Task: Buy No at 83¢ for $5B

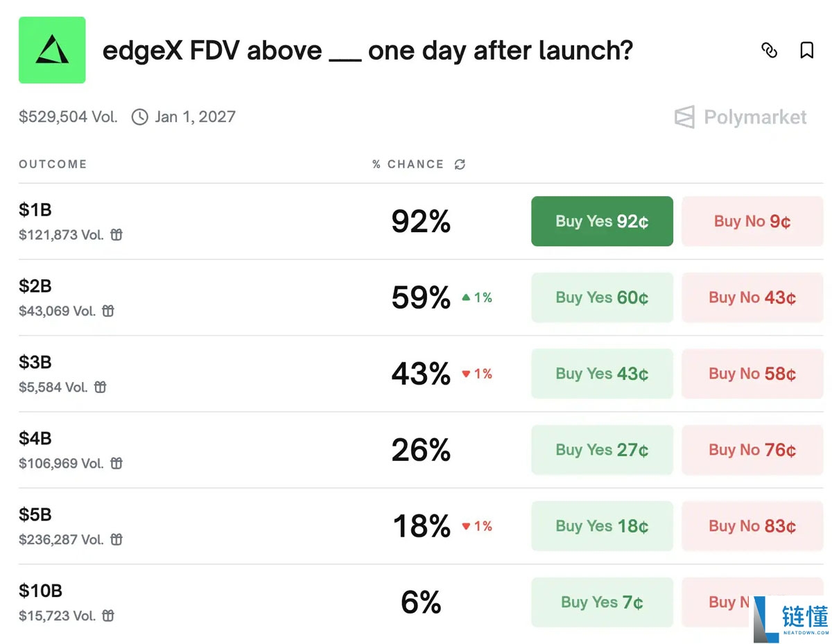Action: pyautogui.click(x=752, y=526)
